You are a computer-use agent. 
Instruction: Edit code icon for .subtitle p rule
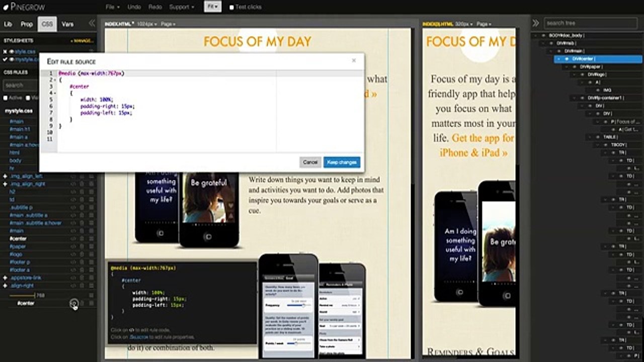73,208
